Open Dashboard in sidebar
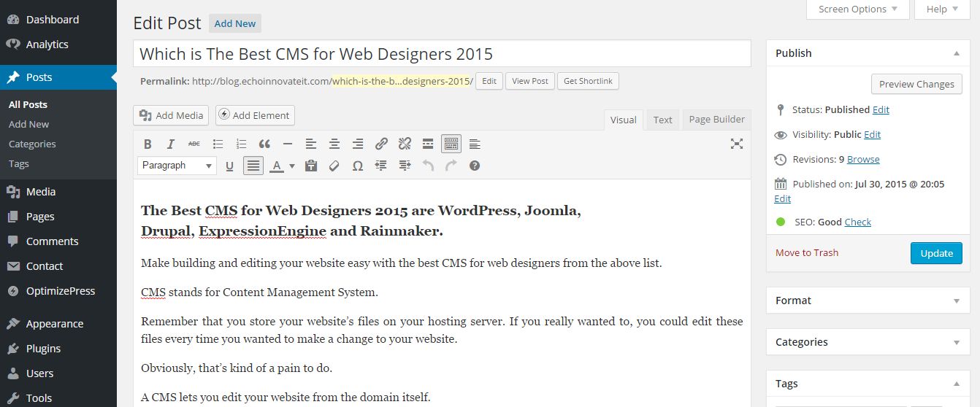980x407 pixels. (58, 20)
